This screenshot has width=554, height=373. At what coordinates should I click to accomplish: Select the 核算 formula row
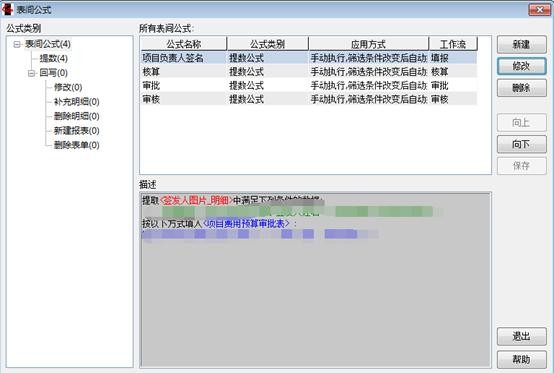coord(309,72)
